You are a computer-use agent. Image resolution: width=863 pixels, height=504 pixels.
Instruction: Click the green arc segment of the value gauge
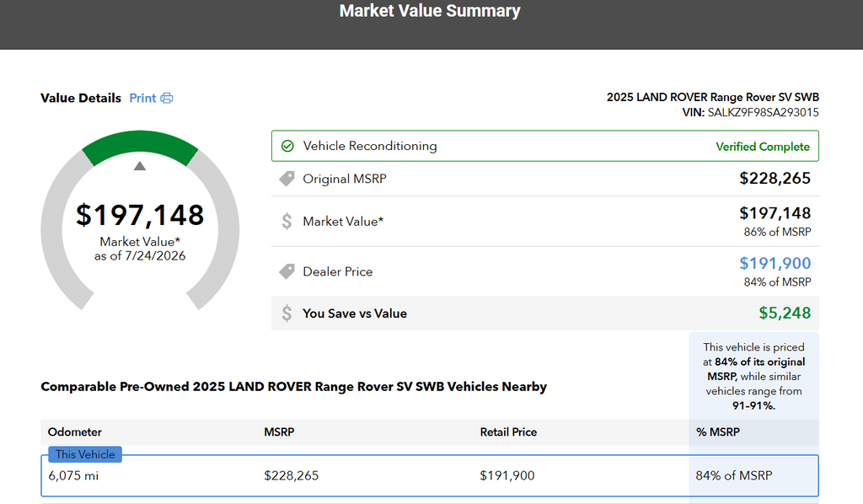tap(140, 145)
